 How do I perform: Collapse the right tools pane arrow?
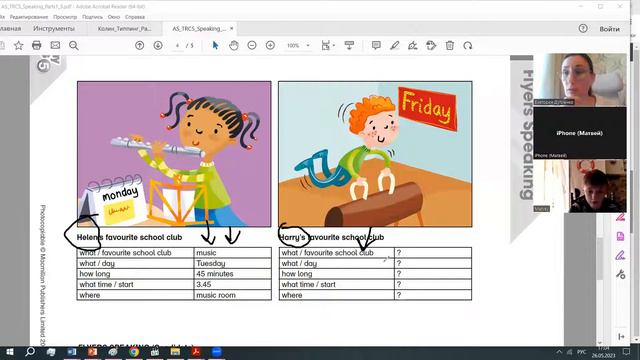[x=621, y=336]
